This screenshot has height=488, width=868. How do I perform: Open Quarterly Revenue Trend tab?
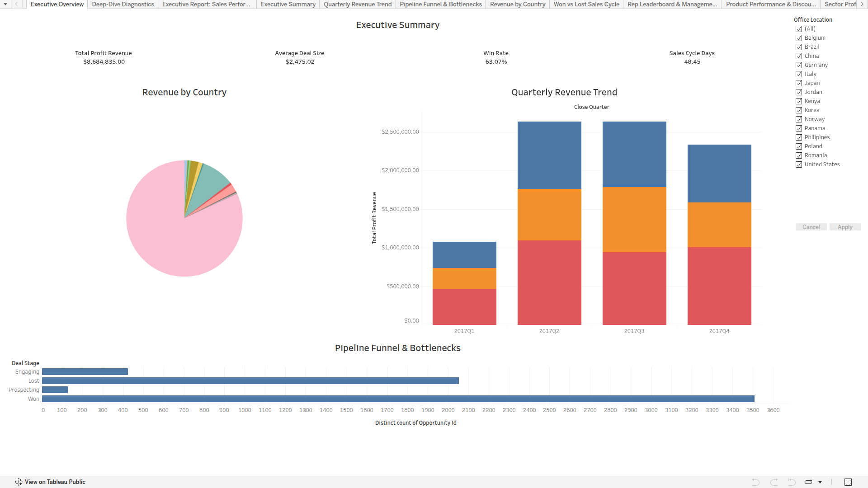[x=358, y=4]
